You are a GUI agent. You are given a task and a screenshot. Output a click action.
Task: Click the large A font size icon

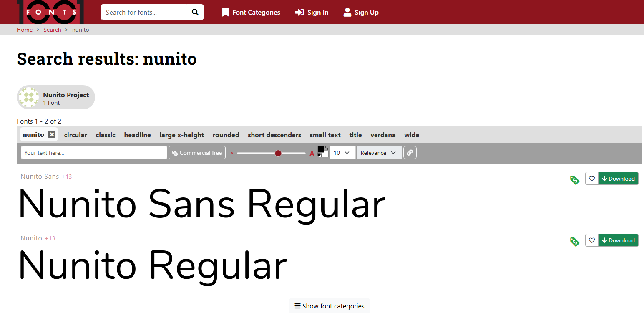point(312,153)
